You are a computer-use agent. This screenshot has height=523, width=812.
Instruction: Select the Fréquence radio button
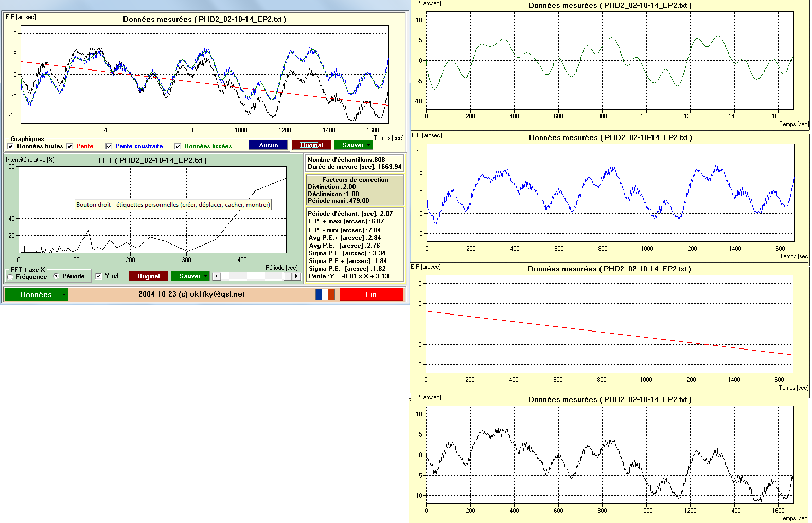pyautogui.click(x=10, y=277)
